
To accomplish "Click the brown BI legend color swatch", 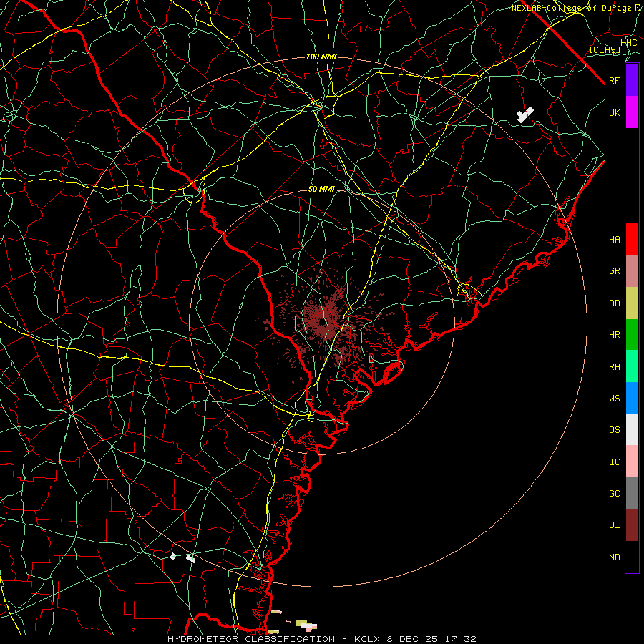I will [x=632, y=525].
